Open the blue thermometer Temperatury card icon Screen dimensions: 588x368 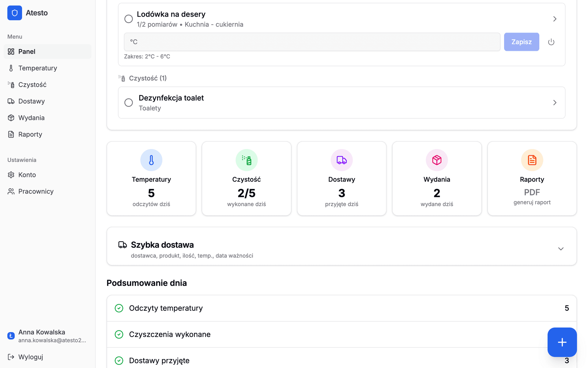[151, 160]
